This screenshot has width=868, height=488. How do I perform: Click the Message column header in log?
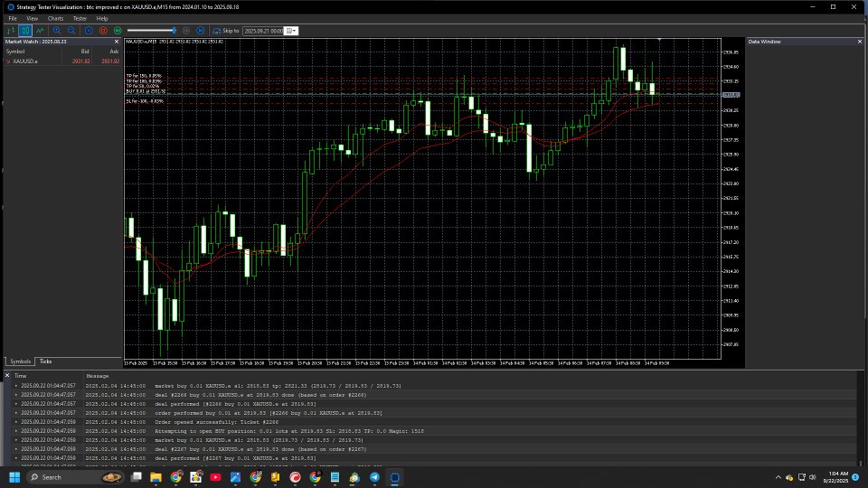(98, 376)
